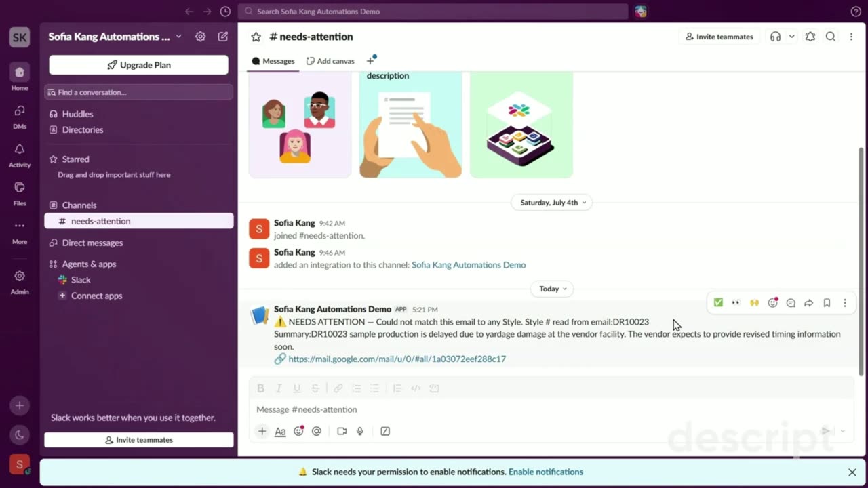Open Sofia Kang Automations Demo integration link

point(469,265)
